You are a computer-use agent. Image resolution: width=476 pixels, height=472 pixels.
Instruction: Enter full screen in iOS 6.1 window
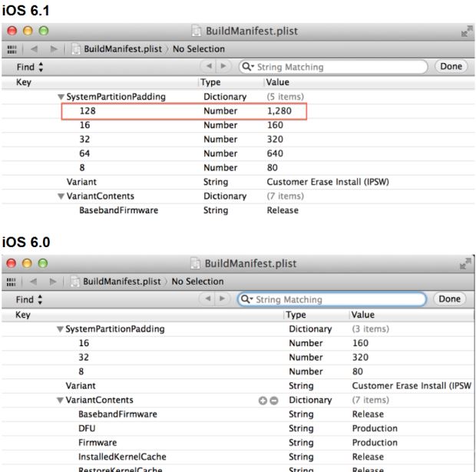tap(467, 31)
